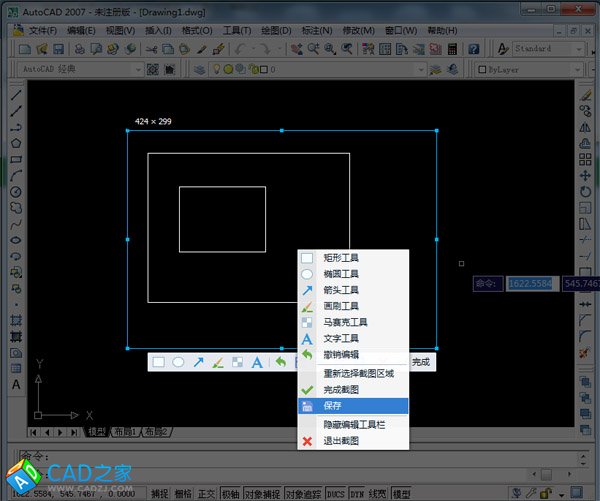Select text tool 'A' in screenshot toolbar
600x501 pixels.
pyautogui.click(x=256, y=362)
